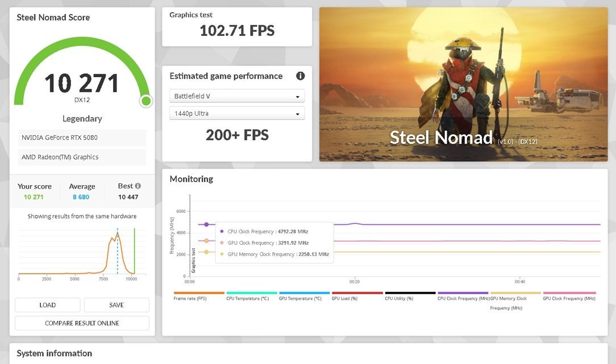This screenshot has height=364, width=616.
Task: Open the Battlefield V game dropdown
Action: click(237, 96)
